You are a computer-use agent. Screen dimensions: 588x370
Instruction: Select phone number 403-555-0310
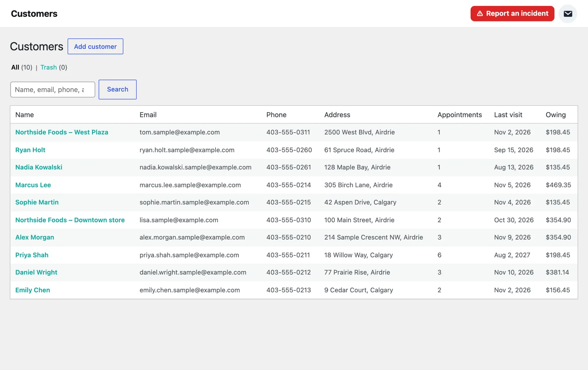[288, 220]
